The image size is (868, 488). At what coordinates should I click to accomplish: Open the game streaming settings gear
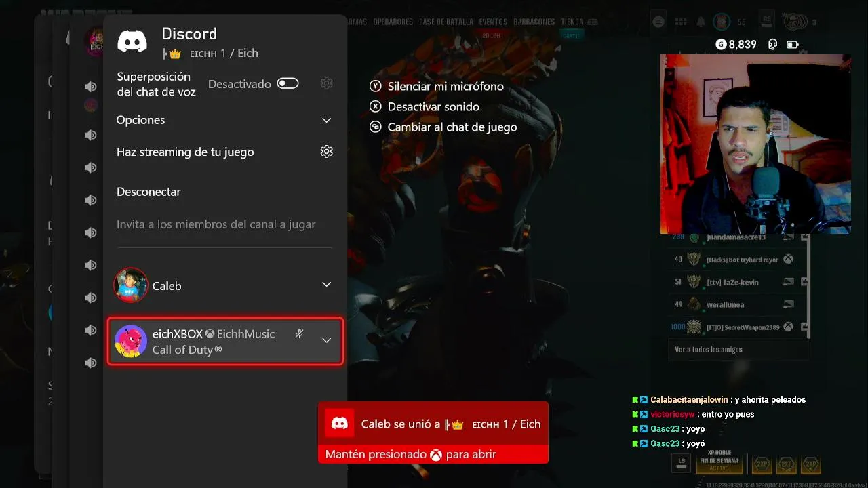point(326,152)
